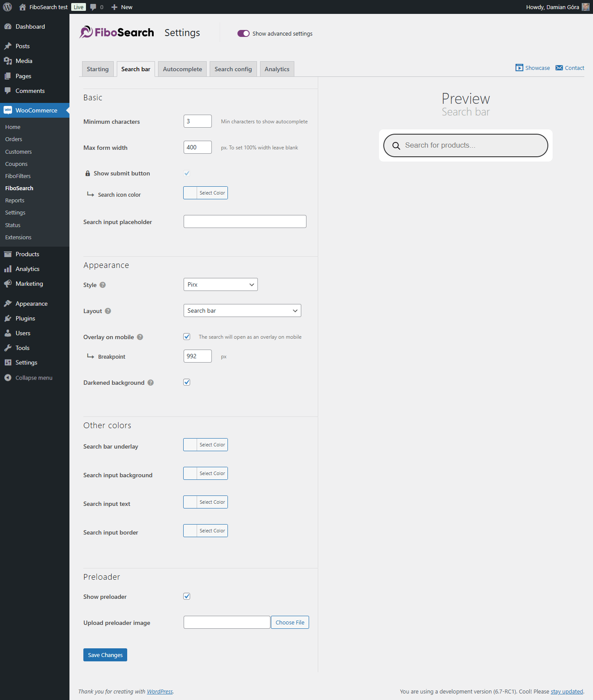Click the Products icon in sidebar
Viewport: 593px width, 700px height.
click(x=8, y=254)
